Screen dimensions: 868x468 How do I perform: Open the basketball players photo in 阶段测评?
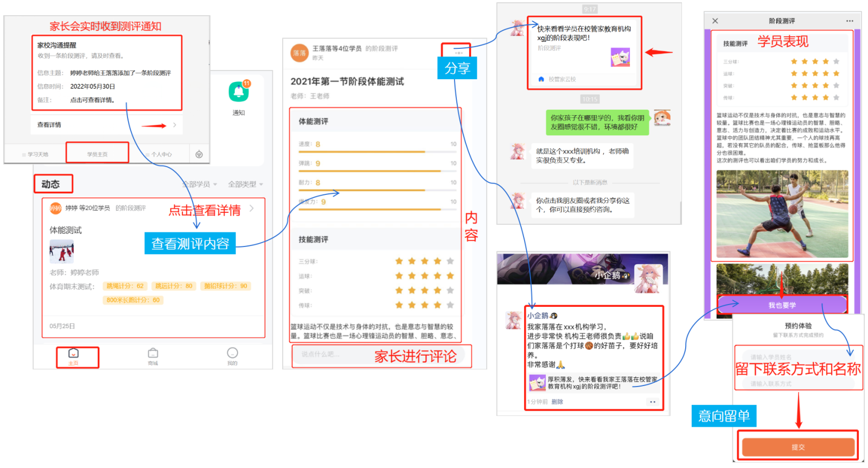tap(782, 214)
